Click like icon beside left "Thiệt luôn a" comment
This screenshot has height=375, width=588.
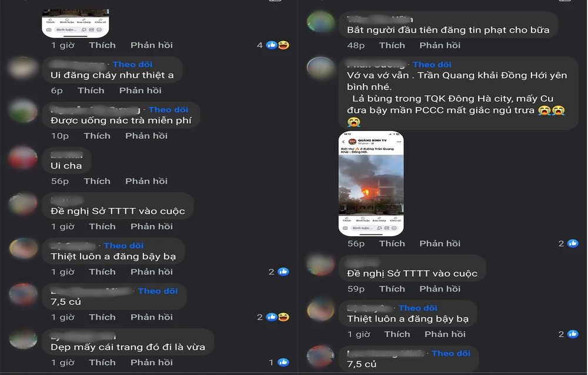click(x=283, y=272)
